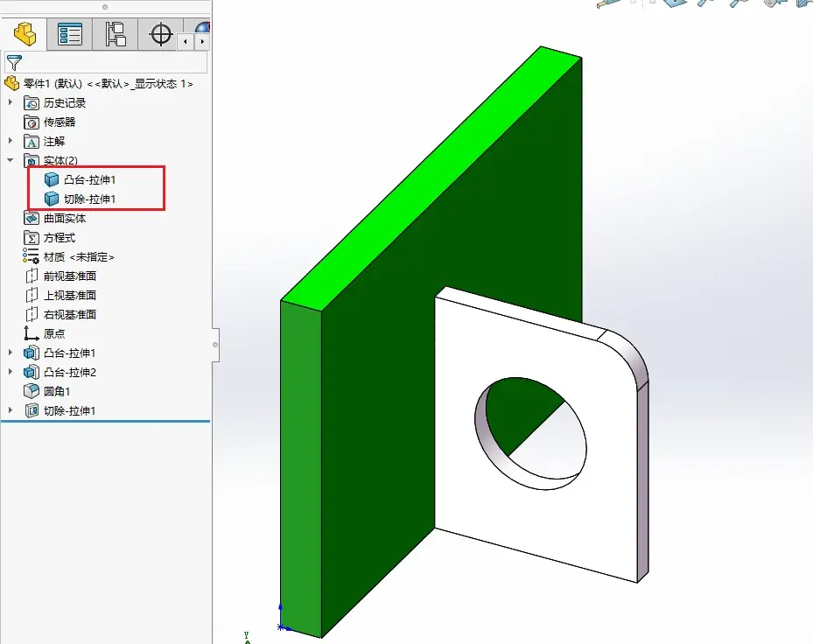
Task: Select the 原点 label
Action: (x=54, y=333)
